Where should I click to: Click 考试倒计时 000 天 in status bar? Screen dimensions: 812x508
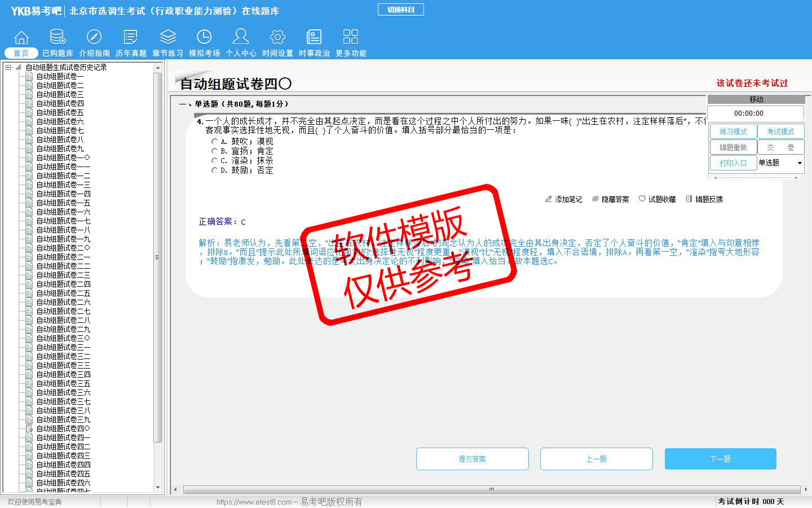pos(751,502)
